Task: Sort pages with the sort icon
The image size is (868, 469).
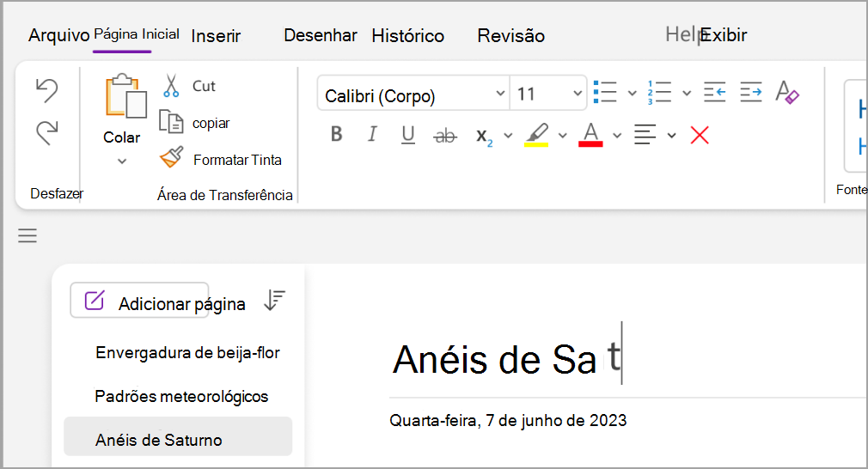Action: point(274,301)
